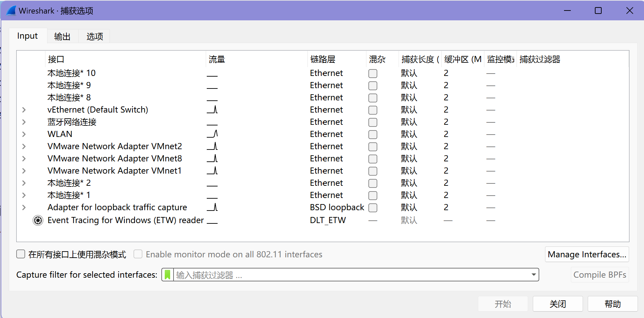Toggle promiscuous checkbox for 本地连接* 2
Viewport: 644px width, 318px height.
[x=373, y=183]
